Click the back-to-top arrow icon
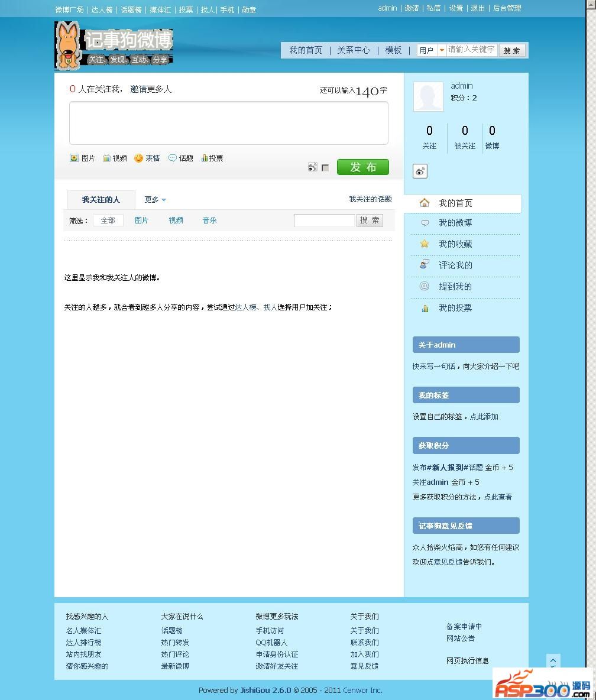 pos(553,661)
